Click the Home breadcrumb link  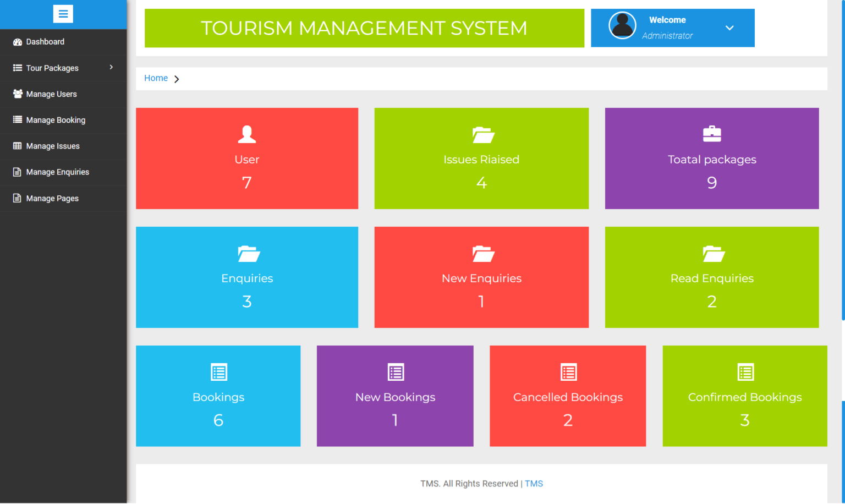coord(156,78)
